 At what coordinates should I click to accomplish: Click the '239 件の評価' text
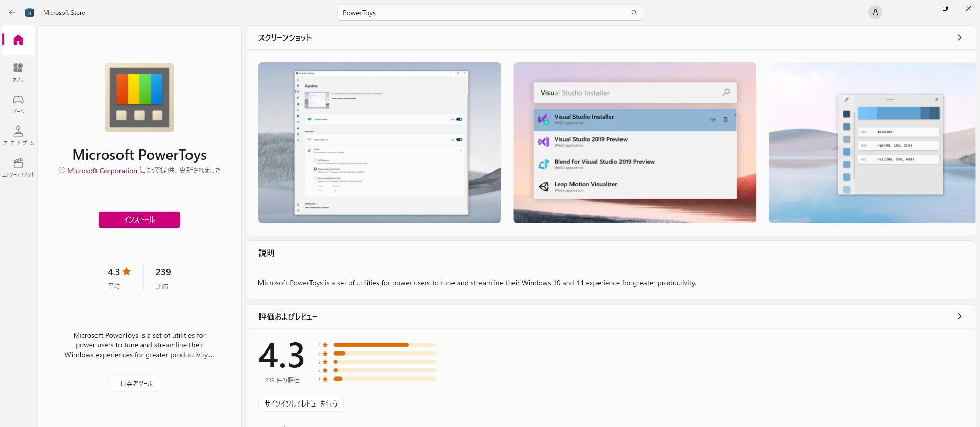coord(282,380)
